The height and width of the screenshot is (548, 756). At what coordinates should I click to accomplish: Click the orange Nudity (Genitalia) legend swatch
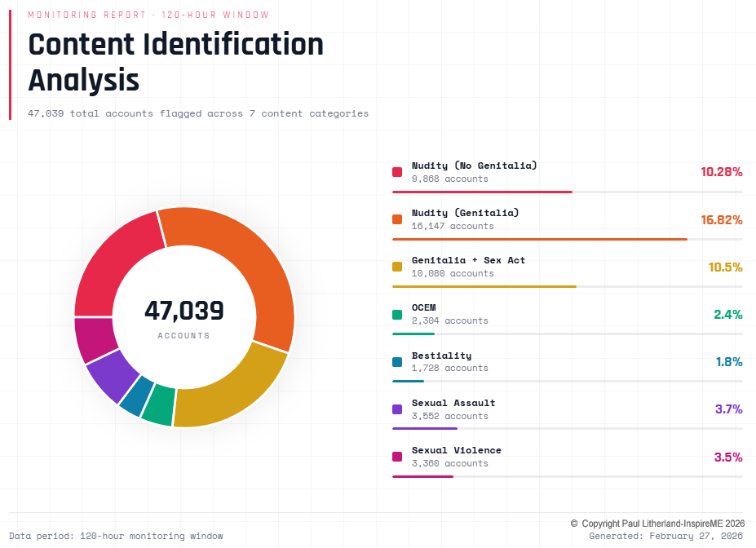[397, 219]
